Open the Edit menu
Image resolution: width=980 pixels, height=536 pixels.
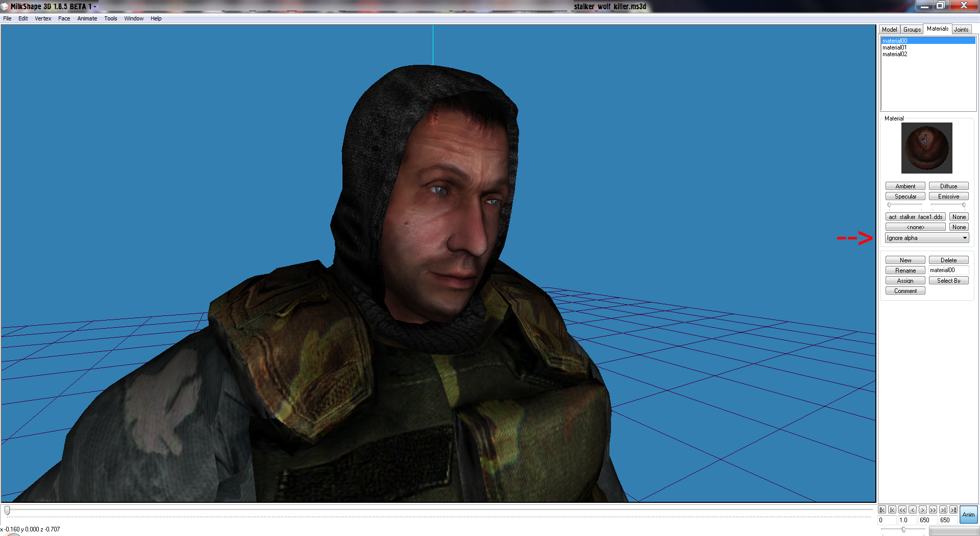(x=23, y=18)
